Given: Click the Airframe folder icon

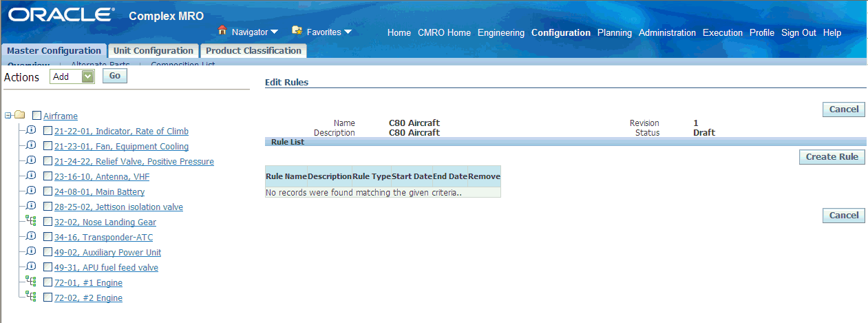Looking at the screenshot, I should pos(20,115).
